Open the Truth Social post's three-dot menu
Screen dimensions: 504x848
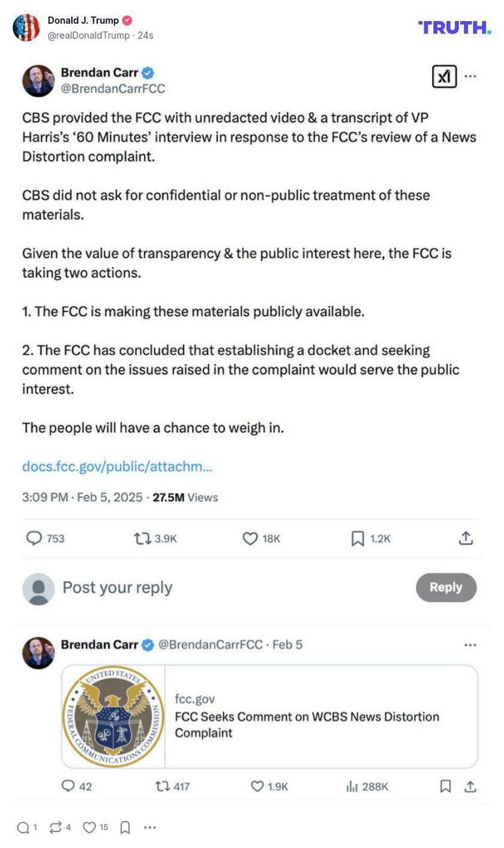[x=150, y=828]
